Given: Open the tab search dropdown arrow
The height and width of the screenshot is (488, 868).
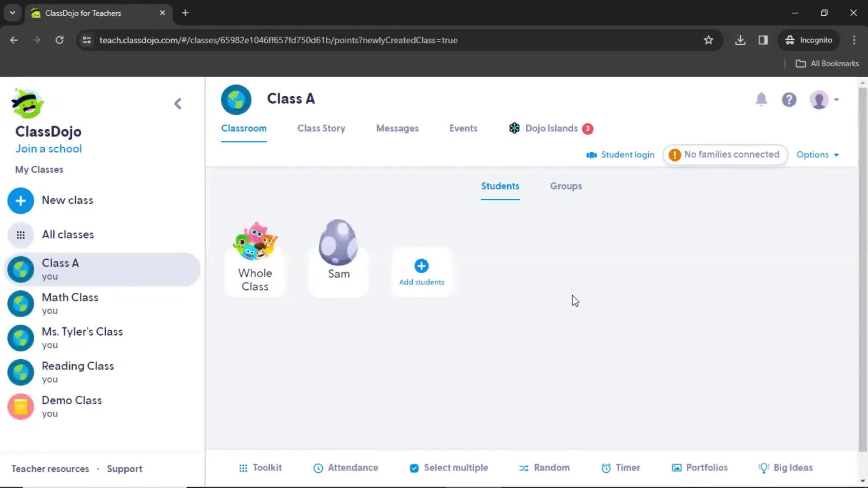Looking at the screenshot, I should pyautogui.click(x=13, y=13).
